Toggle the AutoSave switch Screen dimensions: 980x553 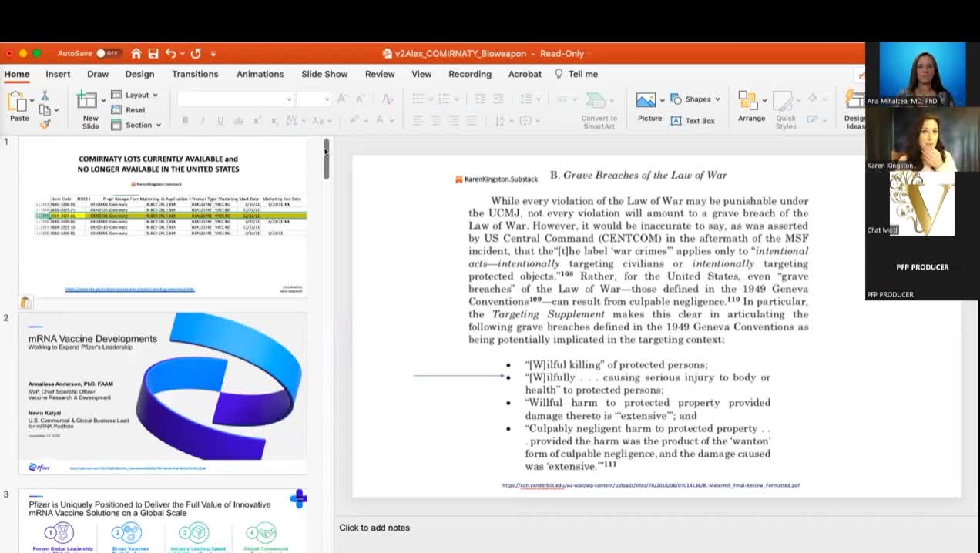tap(109, 53)
